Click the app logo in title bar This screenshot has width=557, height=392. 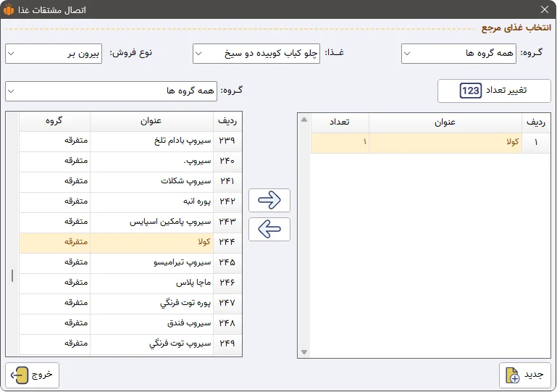click(x=9, y=9)
